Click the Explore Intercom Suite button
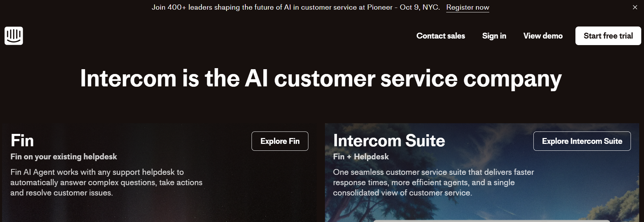644x222 pixels. (582, 141)
